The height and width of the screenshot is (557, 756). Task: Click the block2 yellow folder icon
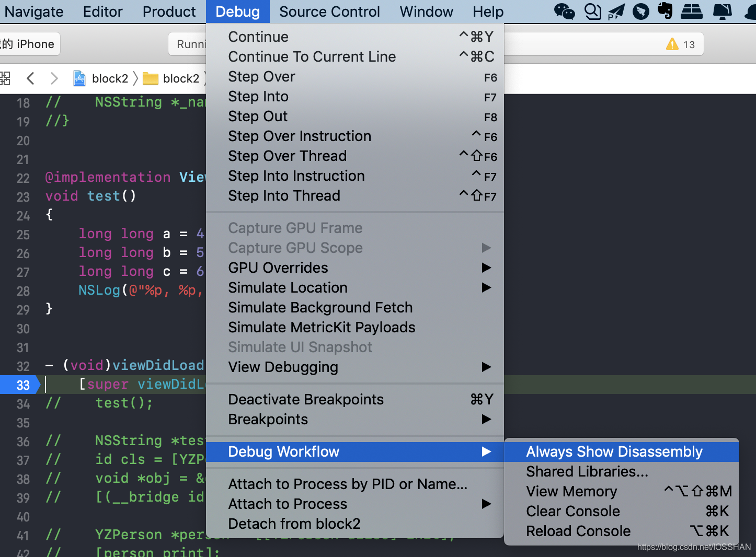coord(151,78)
